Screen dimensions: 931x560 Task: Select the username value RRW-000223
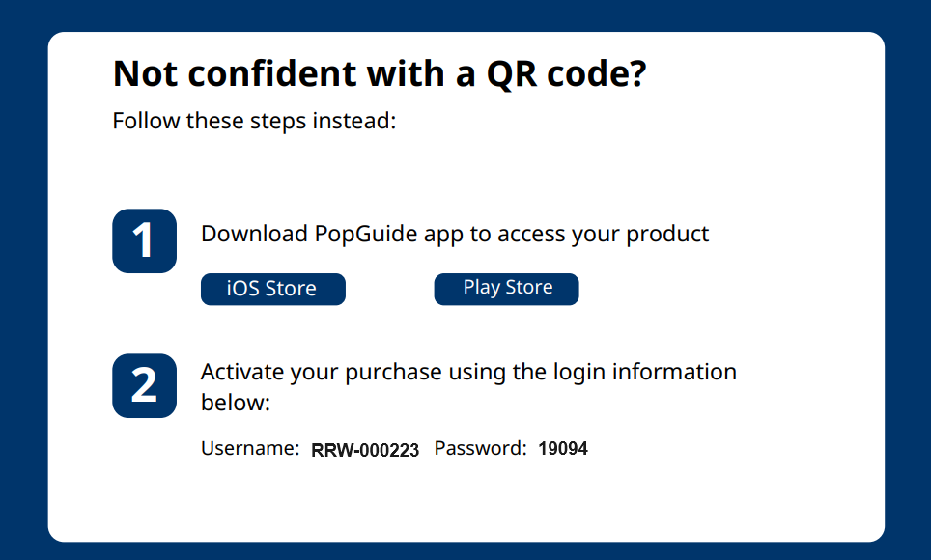pos(365,450)
